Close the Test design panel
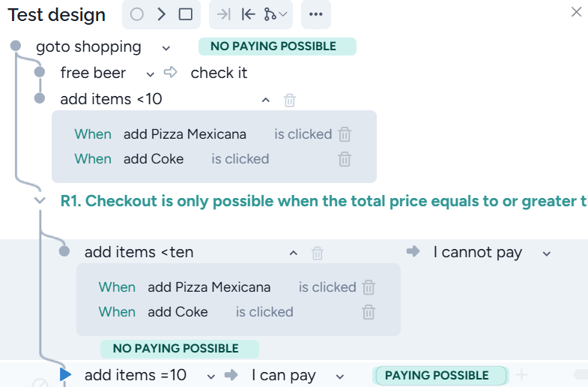 coord(576,12)
